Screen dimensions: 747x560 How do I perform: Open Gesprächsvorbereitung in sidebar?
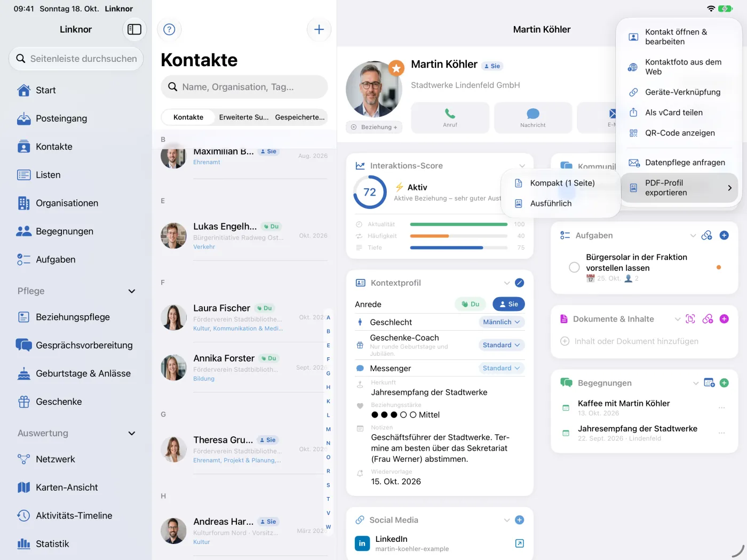pos(76,345)
